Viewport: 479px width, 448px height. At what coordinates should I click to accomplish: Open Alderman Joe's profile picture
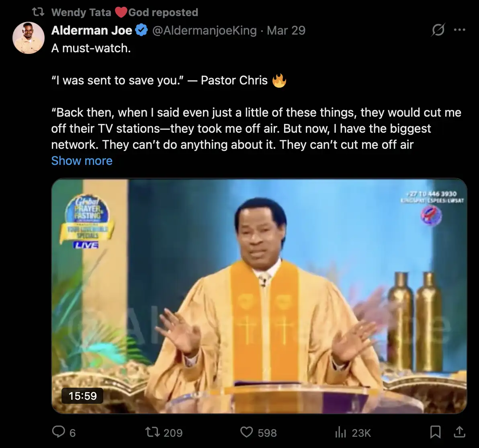tap(29, 38)
